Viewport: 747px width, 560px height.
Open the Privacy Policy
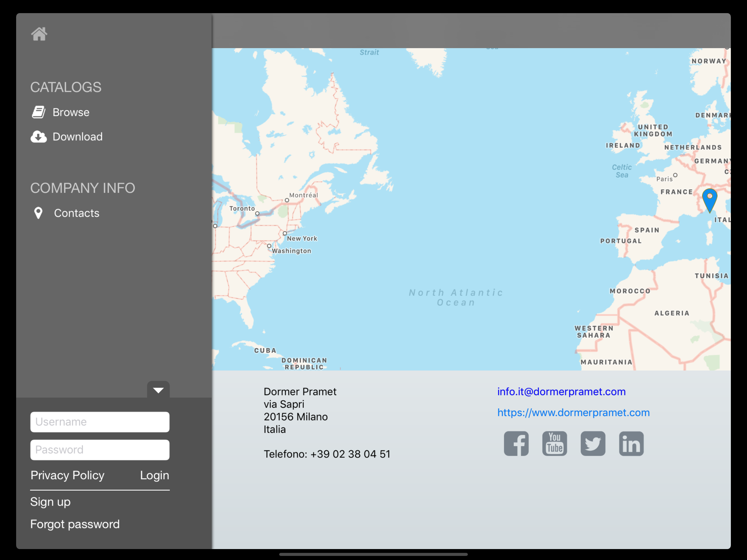tap(67, 475)
